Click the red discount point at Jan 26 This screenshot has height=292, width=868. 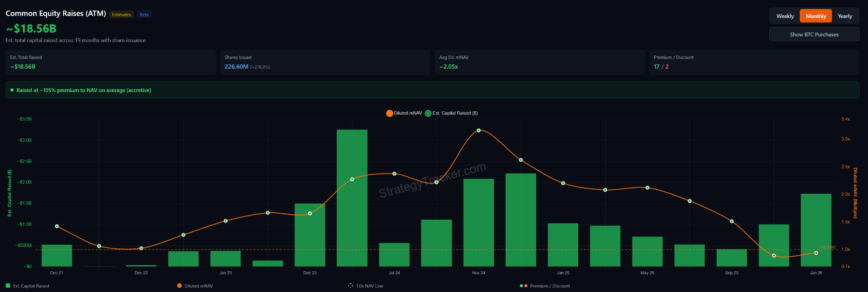(816, 253)
